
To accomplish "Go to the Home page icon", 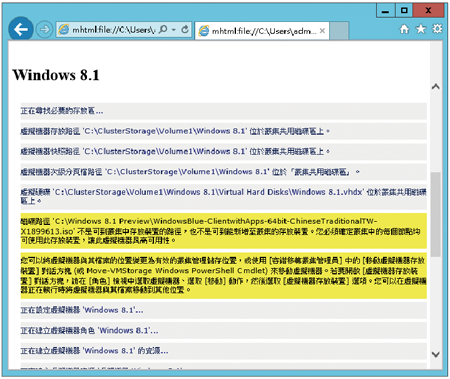I will (404, 29).
